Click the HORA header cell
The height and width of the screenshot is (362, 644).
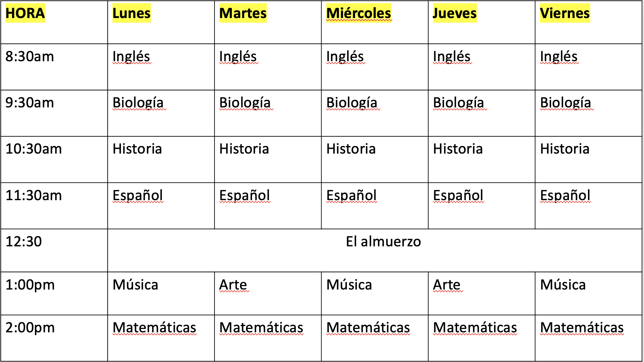coord(25,14)
